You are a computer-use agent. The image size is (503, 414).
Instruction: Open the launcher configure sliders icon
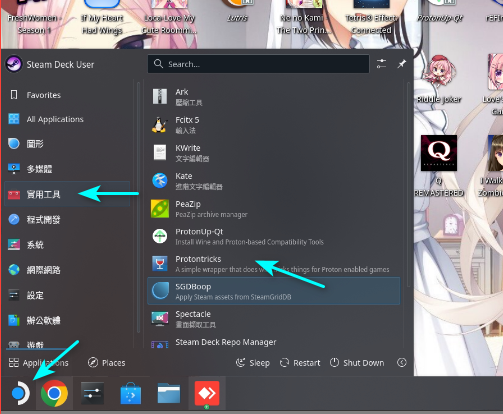point(381,64)
